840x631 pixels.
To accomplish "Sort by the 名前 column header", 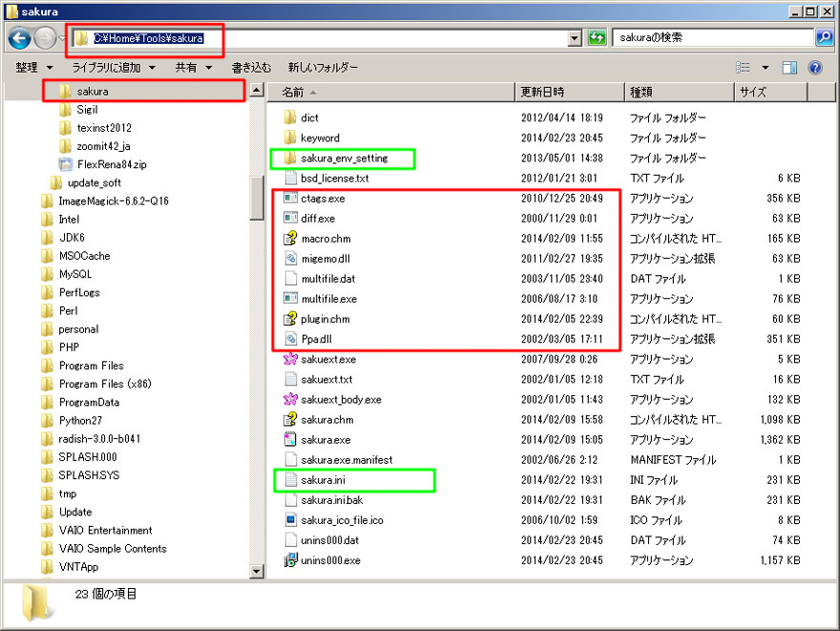I will (x=391, y=93).
